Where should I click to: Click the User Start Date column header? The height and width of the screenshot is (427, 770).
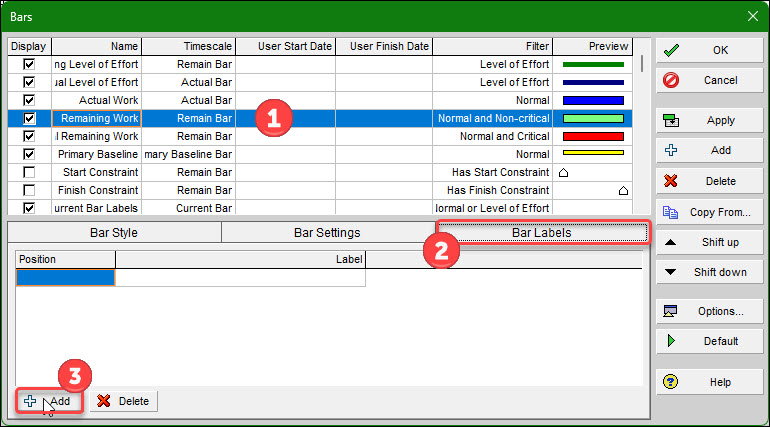(x=286, y=46)
